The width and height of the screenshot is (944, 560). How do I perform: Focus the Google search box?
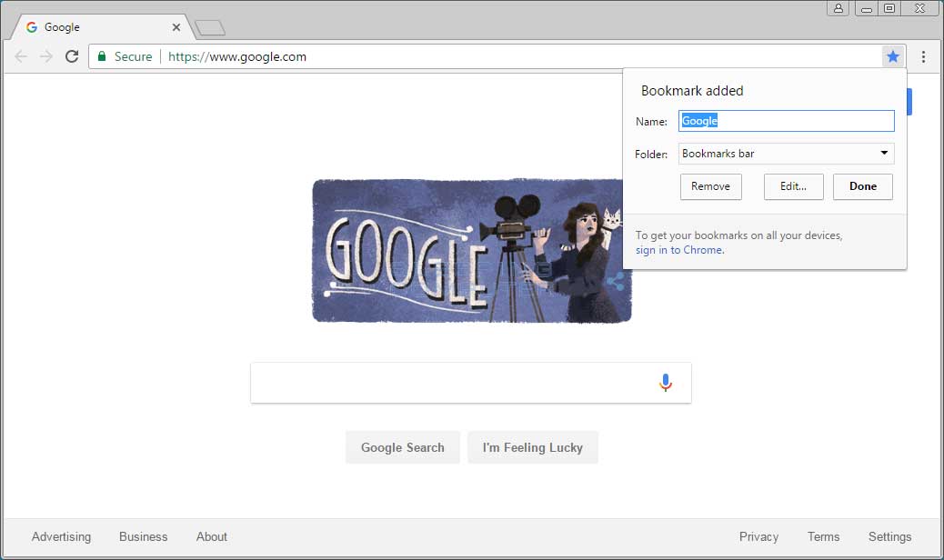pyautogui.click(x=471, y=383)
